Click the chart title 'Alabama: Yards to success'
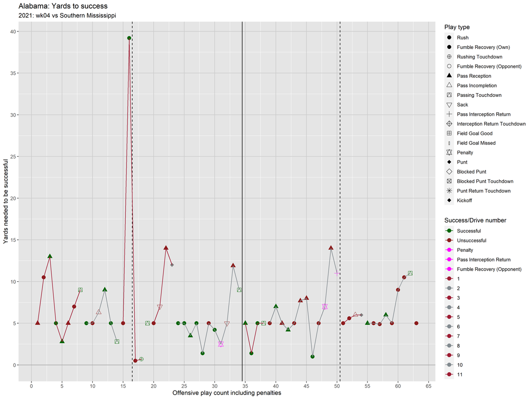 point(63,6)
